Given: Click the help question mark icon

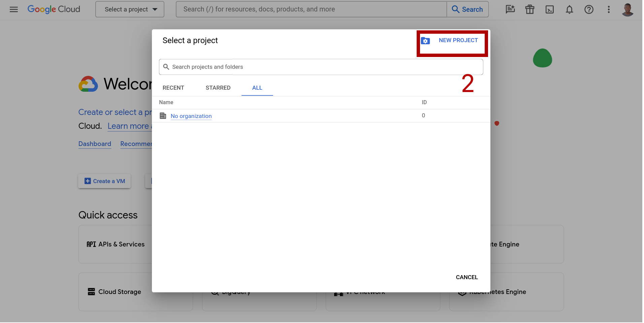Looking at the screenshot, I should 589,9.
